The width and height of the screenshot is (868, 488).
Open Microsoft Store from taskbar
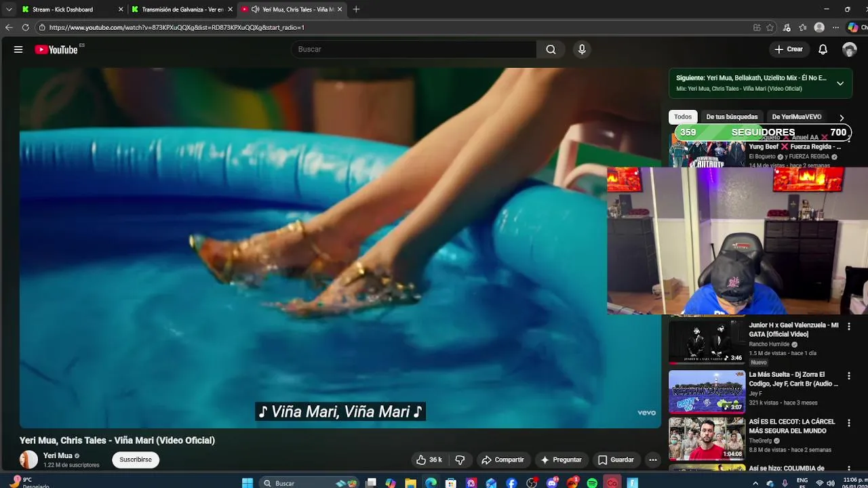[x=451, y=483]
